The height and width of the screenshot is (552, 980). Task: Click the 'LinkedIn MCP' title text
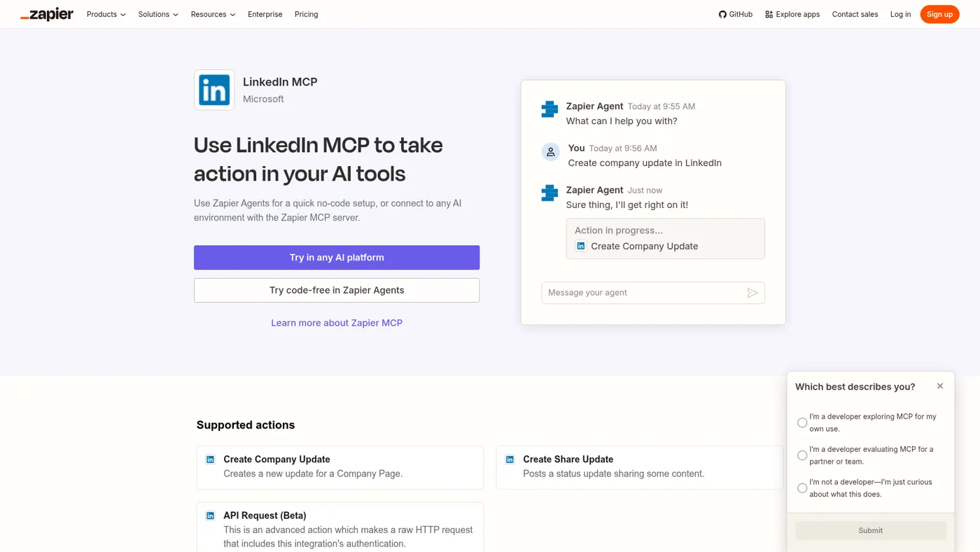pyautogui.click(x=280, y=82)
